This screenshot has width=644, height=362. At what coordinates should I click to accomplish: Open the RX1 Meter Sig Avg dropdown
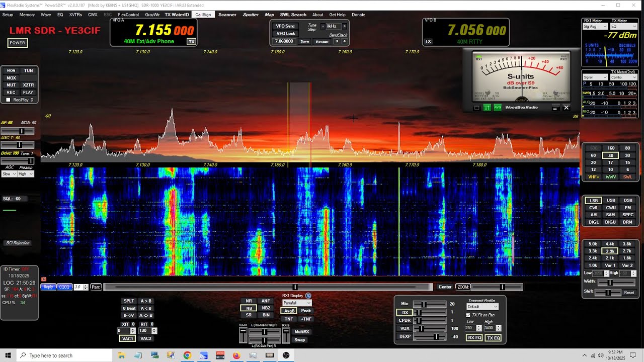595,26
